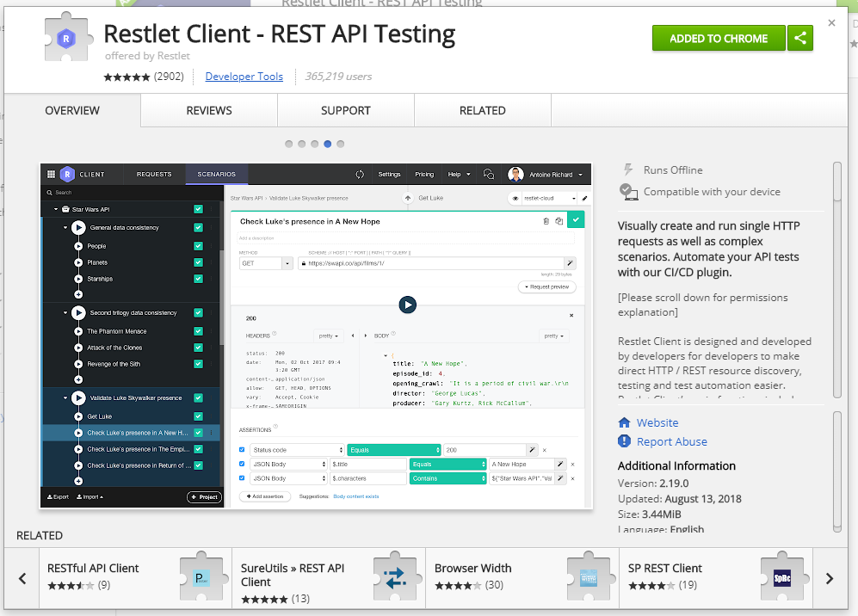Select the second screenshot carousel dot

click(x=301, y=144)
